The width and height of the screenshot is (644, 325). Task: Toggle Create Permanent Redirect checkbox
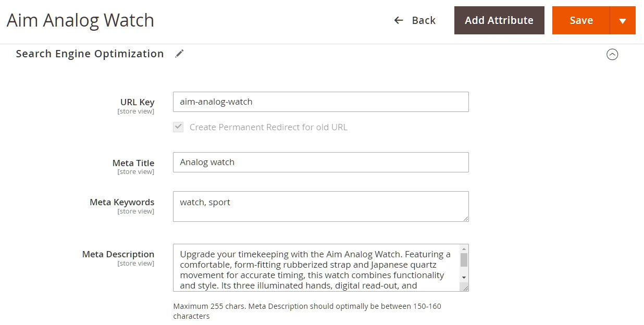click(x=178, y=127)
